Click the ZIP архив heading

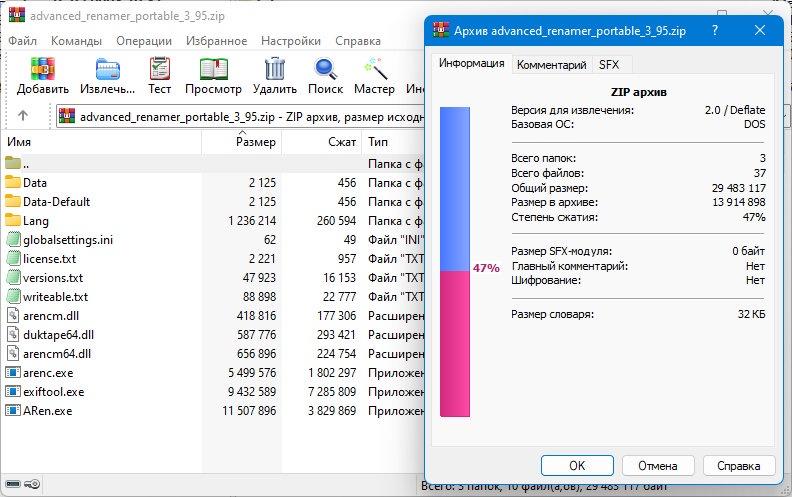coord(638,92)
